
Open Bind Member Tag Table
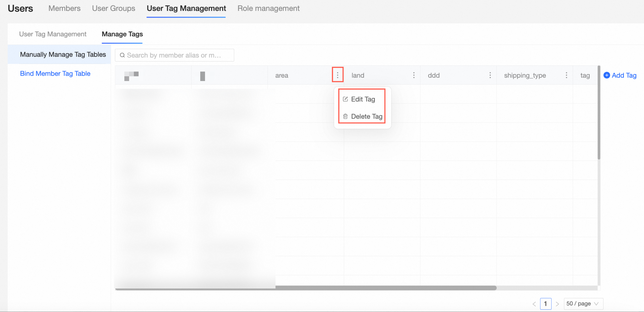[55, 73]
